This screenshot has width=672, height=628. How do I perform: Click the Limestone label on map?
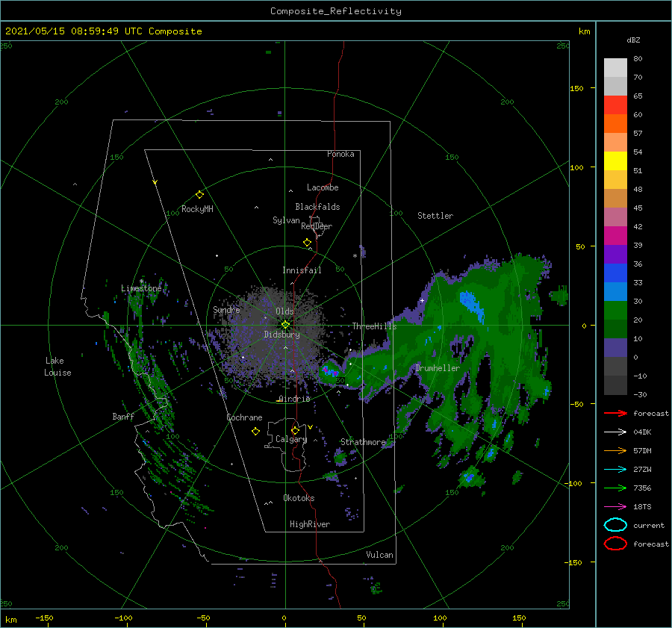(141, 288)
